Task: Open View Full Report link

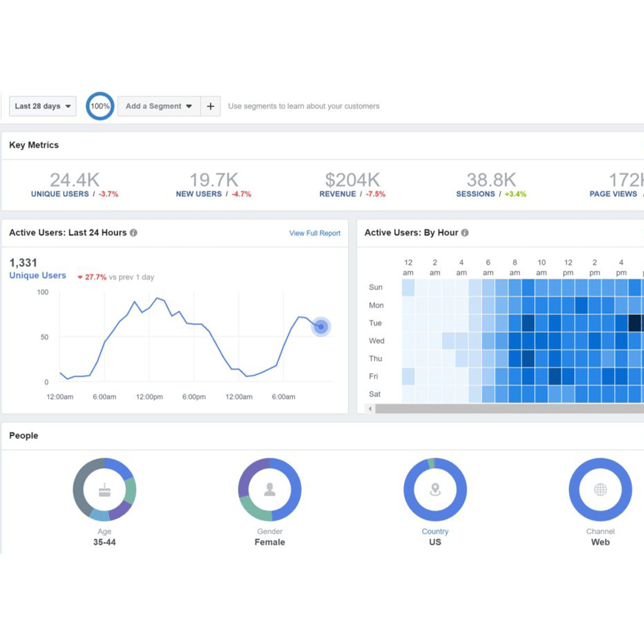Action: point(315,233)
